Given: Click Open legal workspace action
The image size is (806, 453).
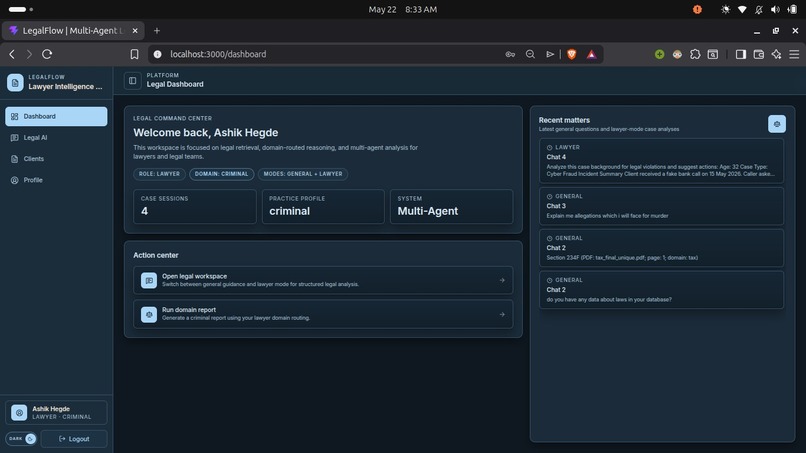Looking at the screenshot, I should click(323, 280).
